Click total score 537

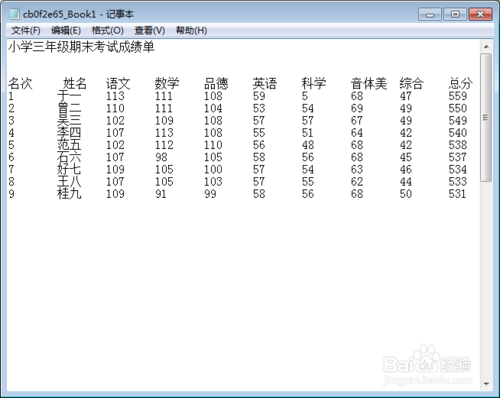(458, 157)
